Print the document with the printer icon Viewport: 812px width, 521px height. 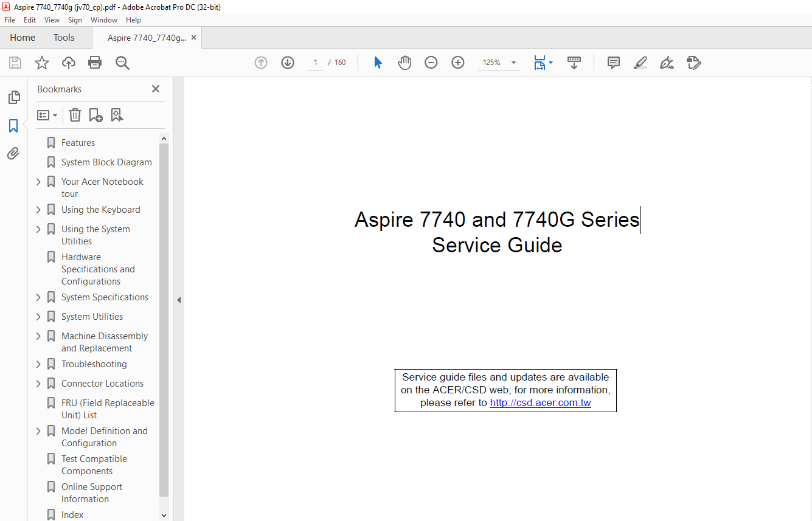(x=95, y=63)
